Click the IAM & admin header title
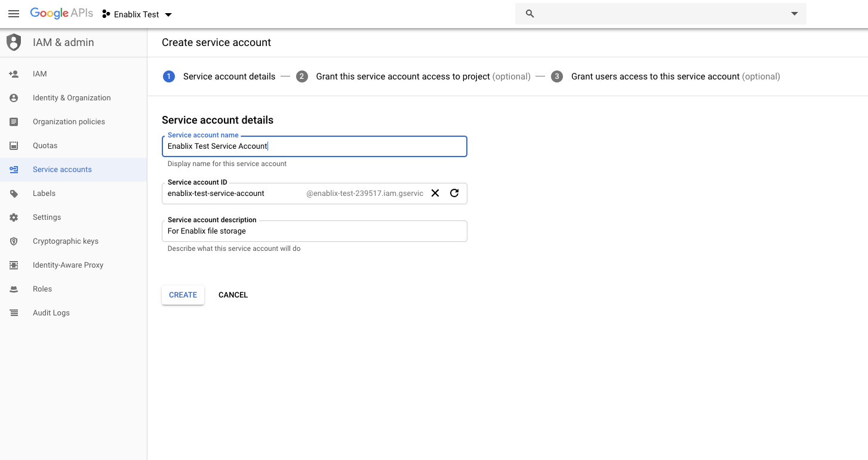Viewport: 868px width, 460px height. [63, 42]
